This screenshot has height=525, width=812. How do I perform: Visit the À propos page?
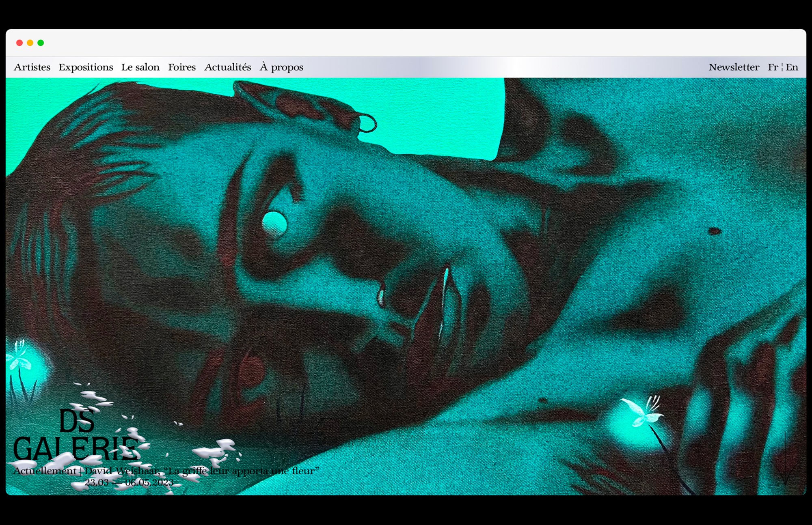pos(282,67)
